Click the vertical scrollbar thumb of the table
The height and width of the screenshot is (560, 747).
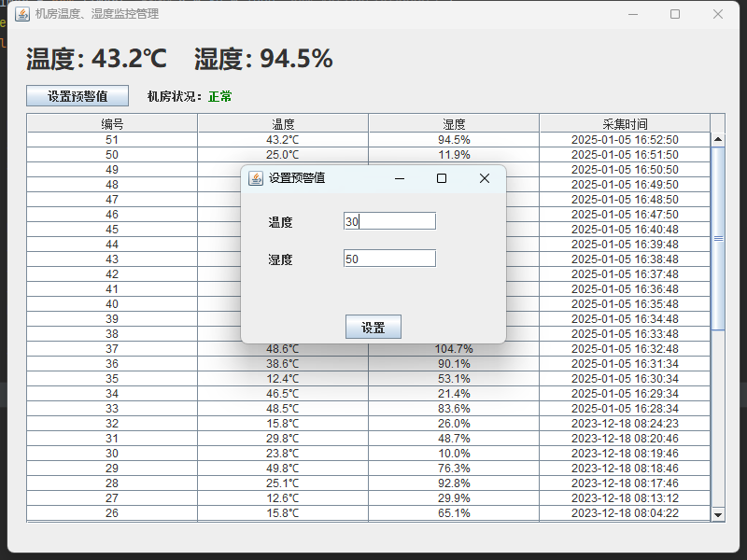[x=718, y=238]
